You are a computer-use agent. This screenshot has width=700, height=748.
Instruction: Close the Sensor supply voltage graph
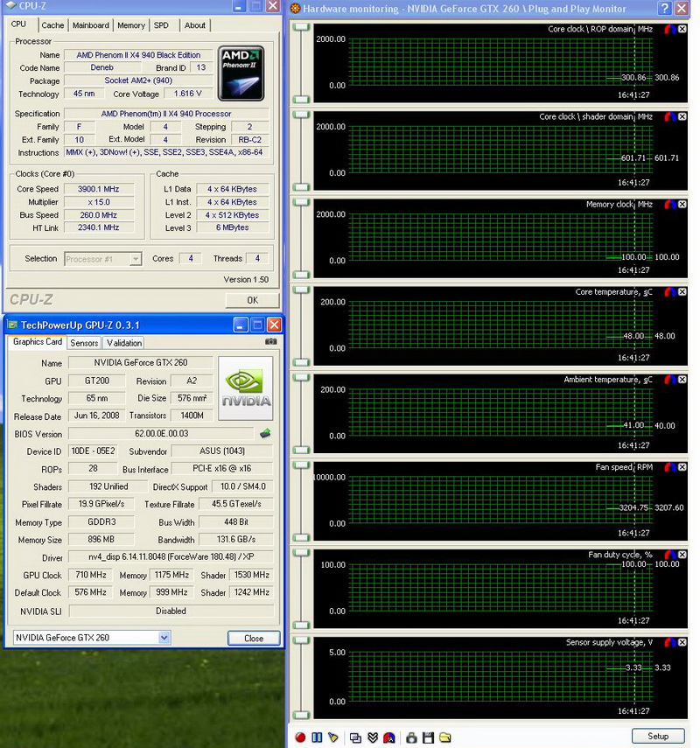click(x=682, y=642)
